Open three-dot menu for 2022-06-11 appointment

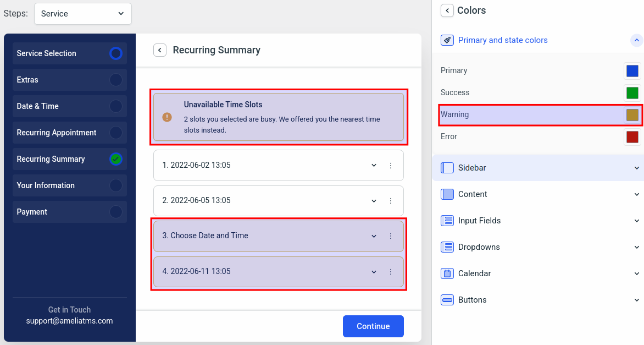(x=391, y=272)
